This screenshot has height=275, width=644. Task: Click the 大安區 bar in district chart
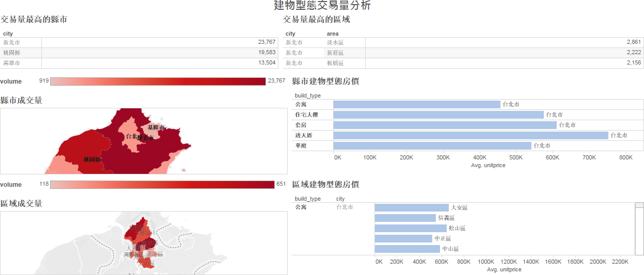click(x=412, y=207)
